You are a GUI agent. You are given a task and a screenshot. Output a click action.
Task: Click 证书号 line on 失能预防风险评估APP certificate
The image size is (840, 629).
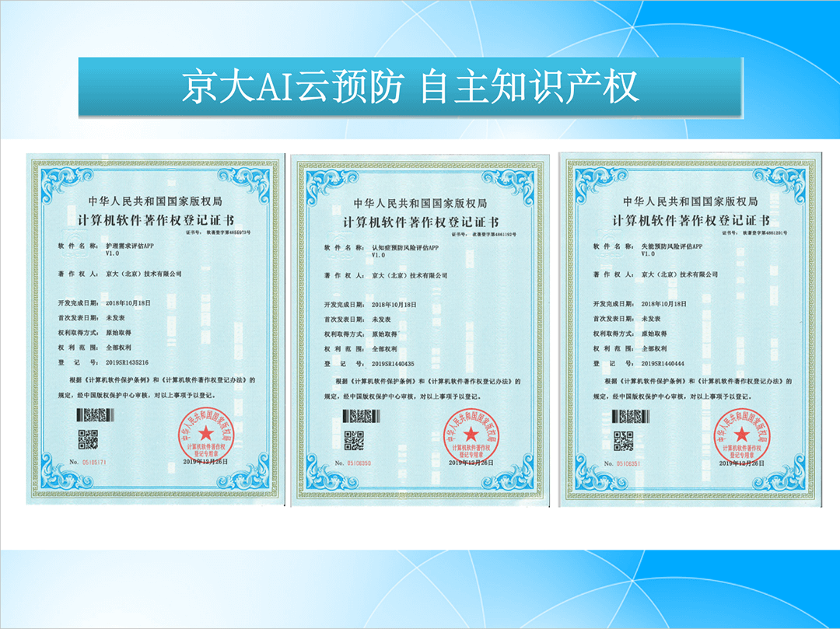tap(754, 233)
